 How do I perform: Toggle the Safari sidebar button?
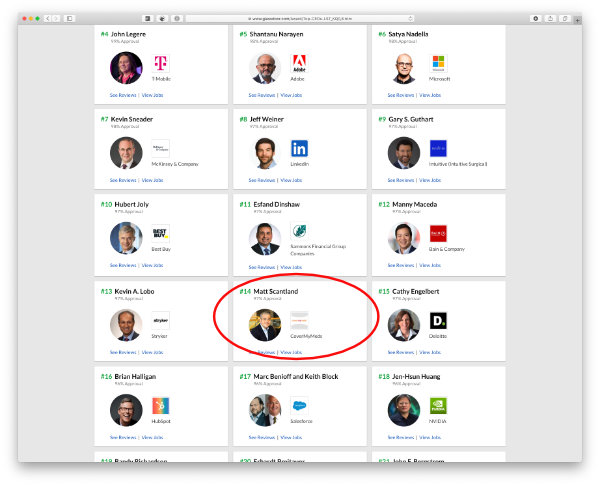coord(69,18)
